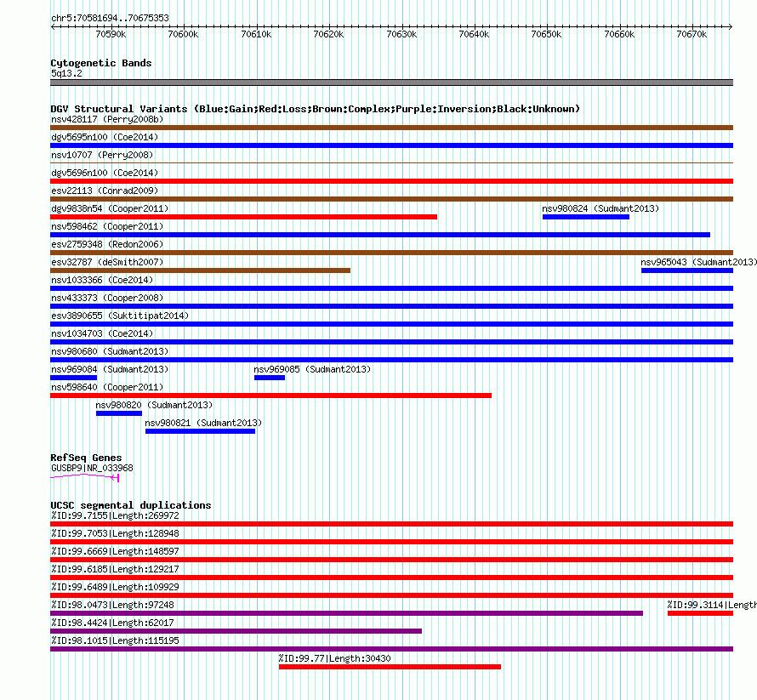
Task: Select brown esv32787 complex variant bar
Action: (201, 270)
